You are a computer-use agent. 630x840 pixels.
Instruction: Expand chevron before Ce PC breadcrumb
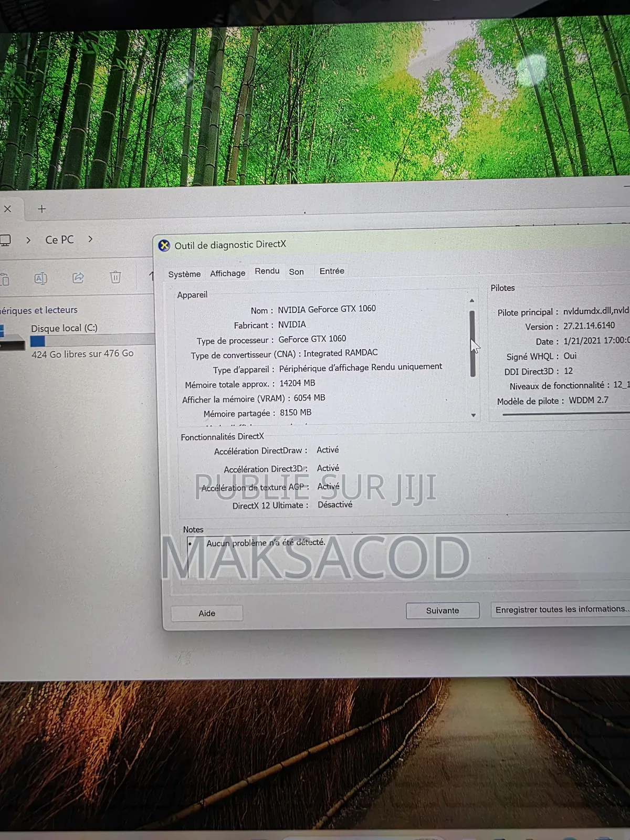click(28, 240)
